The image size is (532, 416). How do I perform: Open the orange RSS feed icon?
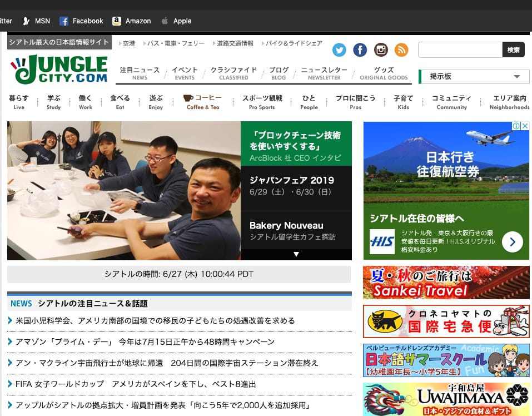pos(401,50)
